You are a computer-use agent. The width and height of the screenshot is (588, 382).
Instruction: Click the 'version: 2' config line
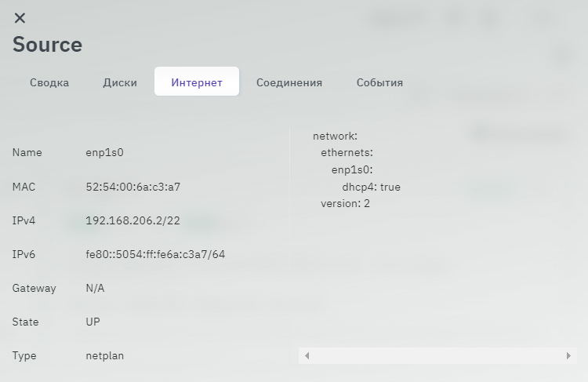tap(345, 203)
